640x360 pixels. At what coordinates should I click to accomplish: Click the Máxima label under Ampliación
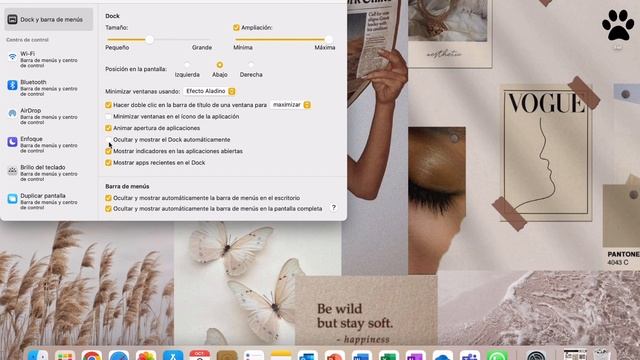pyautogui.click(x=325, y=47)
